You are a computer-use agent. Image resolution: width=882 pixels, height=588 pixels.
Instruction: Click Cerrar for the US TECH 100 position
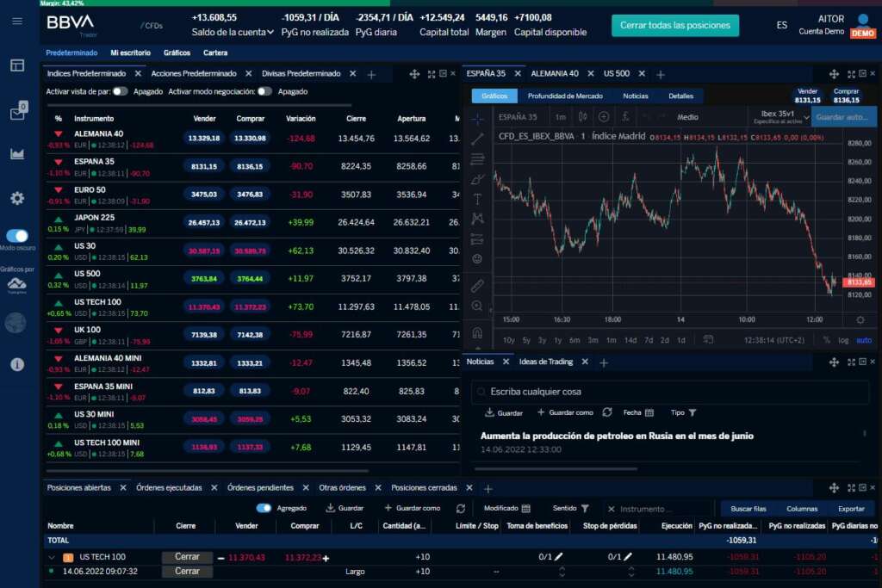coord(187,556)
